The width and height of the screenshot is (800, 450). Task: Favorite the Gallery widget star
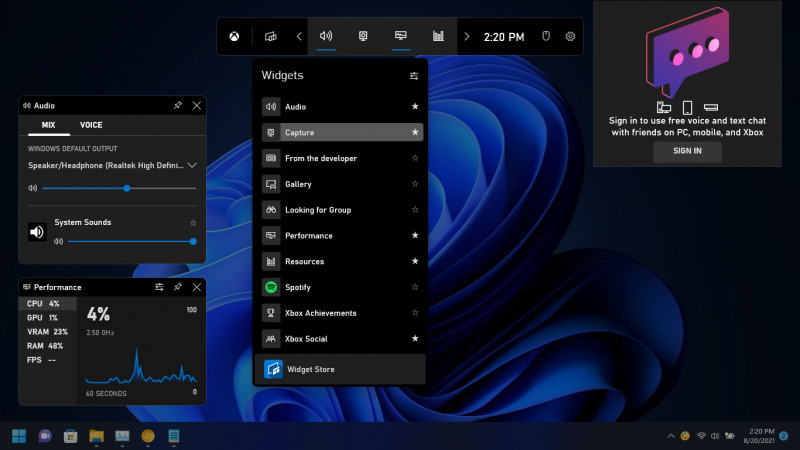[415, 184]
